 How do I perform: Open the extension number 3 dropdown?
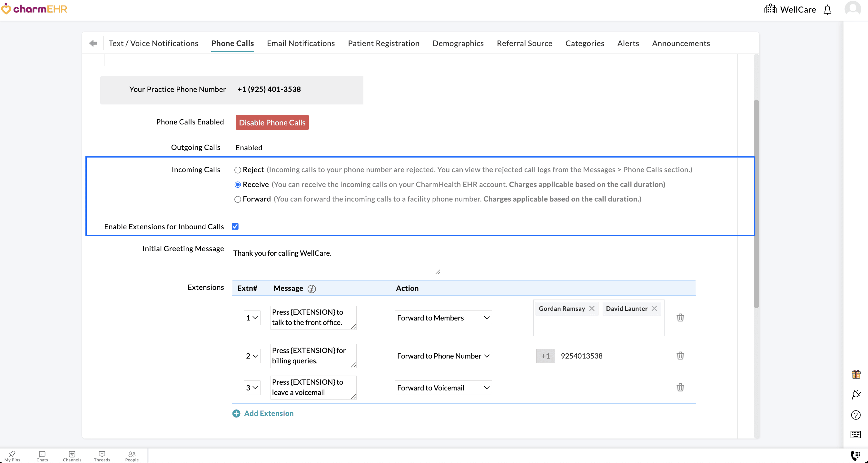tap(252, 388)
